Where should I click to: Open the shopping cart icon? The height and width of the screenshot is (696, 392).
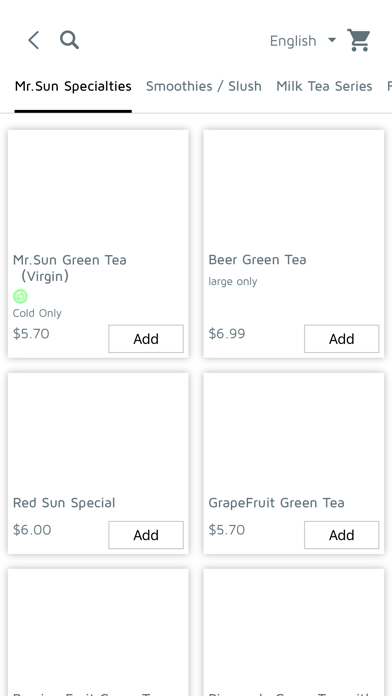pos(359,40)
